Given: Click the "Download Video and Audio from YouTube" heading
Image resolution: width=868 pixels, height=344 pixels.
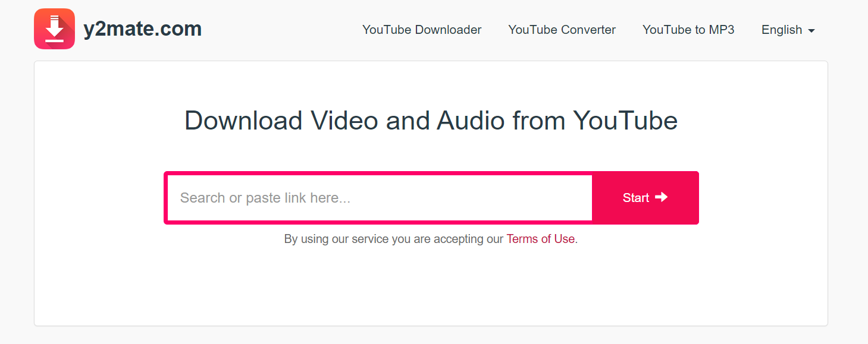Looking at the screenshot, I should [431, 121].
